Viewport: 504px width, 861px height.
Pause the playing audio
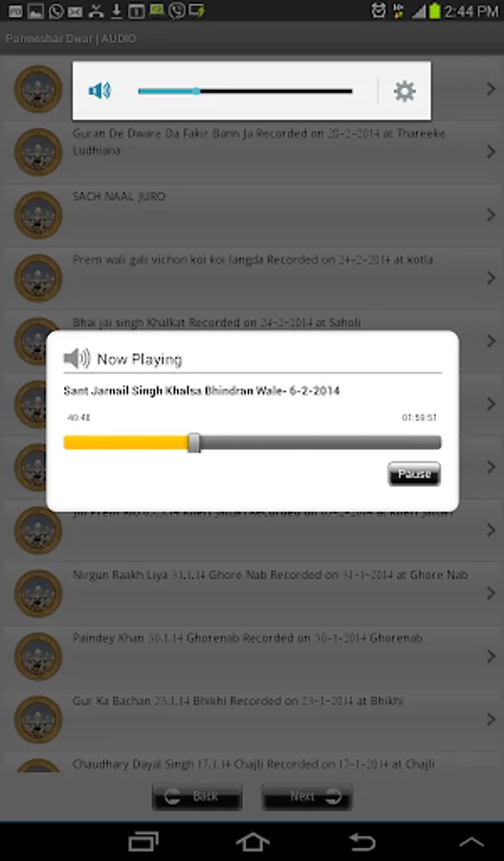[414, 474]
